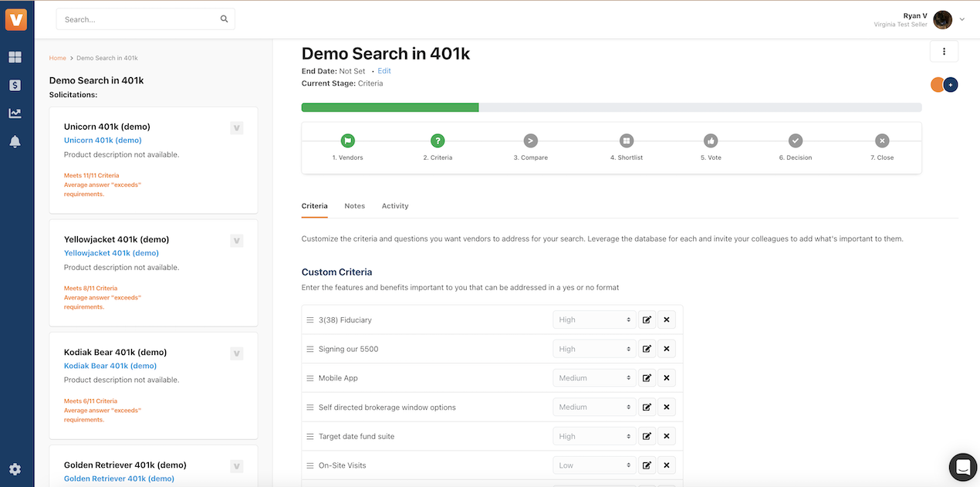Open notifications bell icon in sidebar

coord(15,141)
